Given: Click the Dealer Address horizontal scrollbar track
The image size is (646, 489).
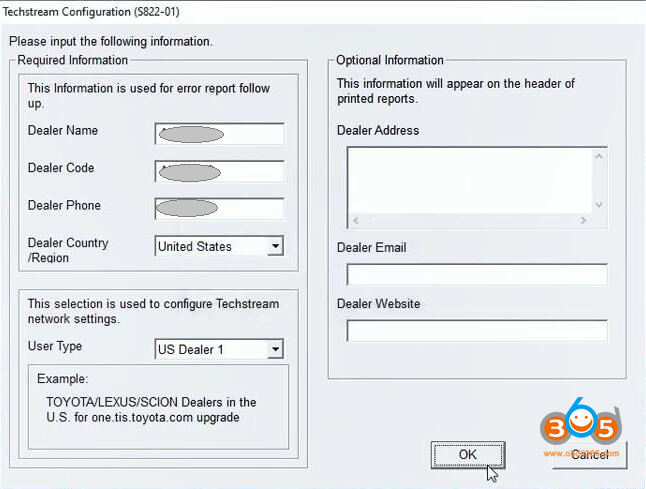Looking at the screenshot, I should click(470, 220).
